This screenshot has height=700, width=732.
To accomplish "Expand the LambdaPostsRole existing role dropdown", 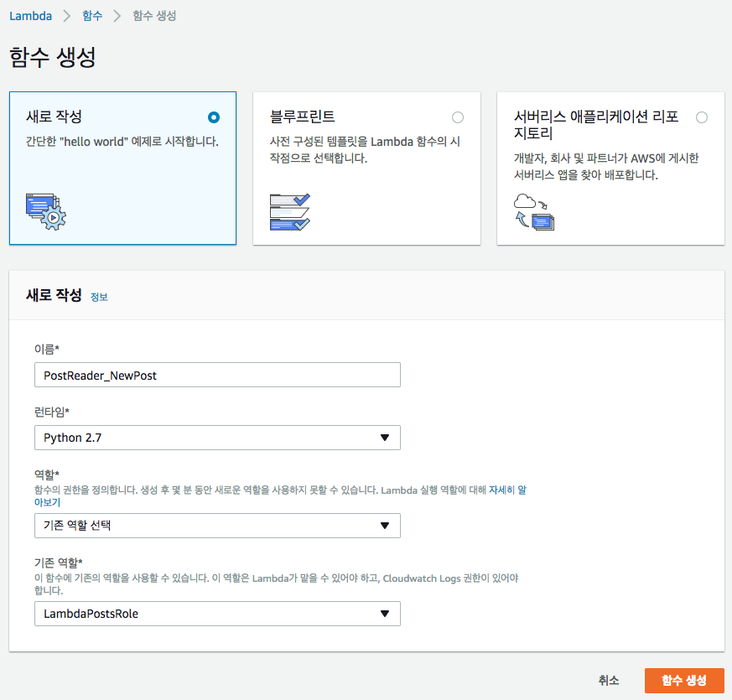I will pos(217,614).
